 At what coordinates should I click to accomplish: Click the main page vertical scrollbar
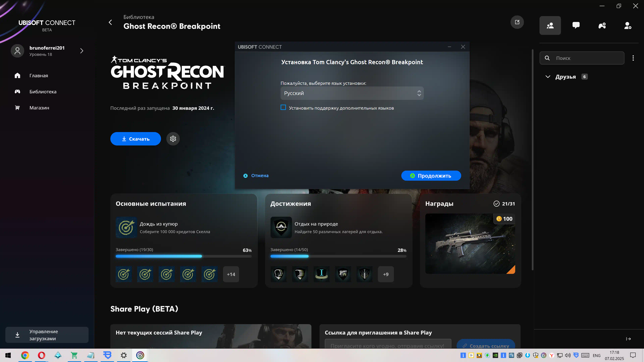532,160
